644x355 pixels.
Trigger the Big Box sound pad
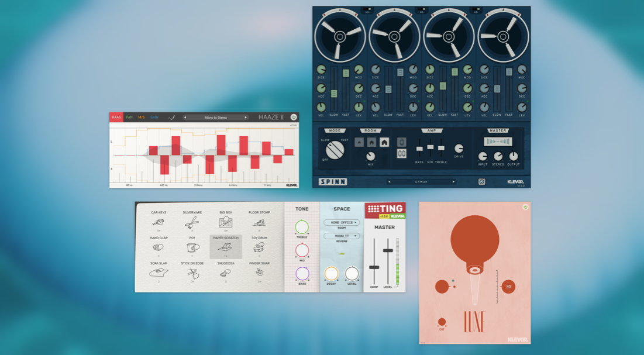(225, 222)
